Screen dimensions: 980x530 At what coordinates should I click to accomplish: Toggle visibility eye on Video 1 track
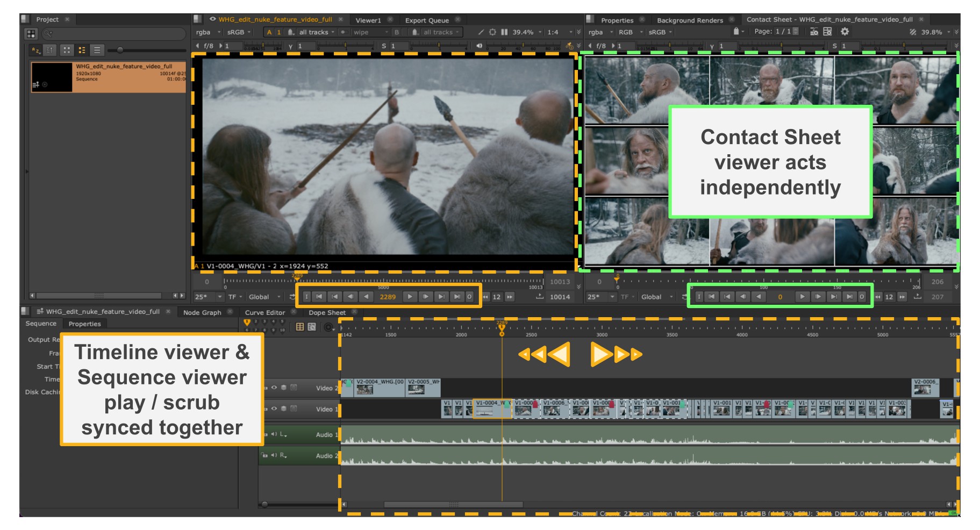pos(274,409)
